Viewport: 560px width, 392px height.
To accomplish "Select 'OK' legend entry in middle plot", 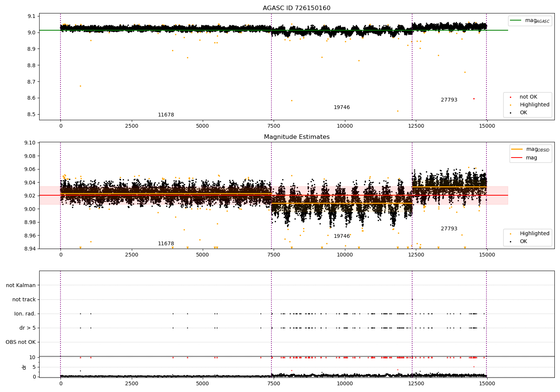I will (x=523, y=241).
